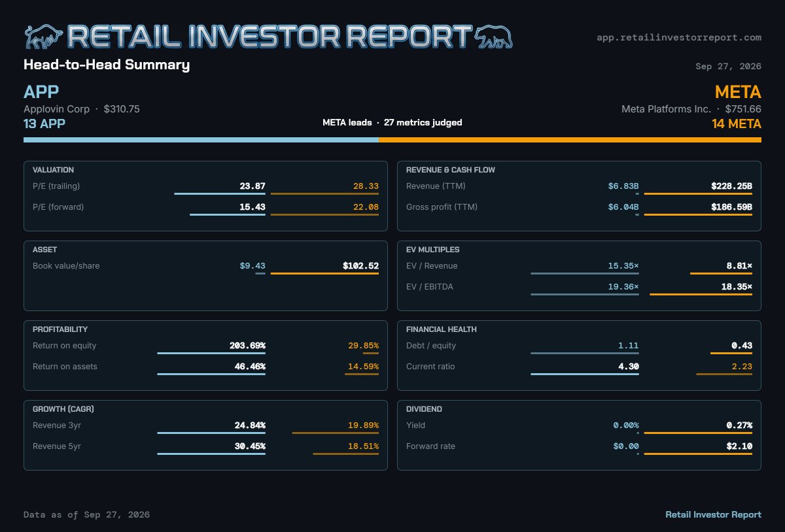Click Gross profit (TTM) APP value $6.04B

point(623,207)
